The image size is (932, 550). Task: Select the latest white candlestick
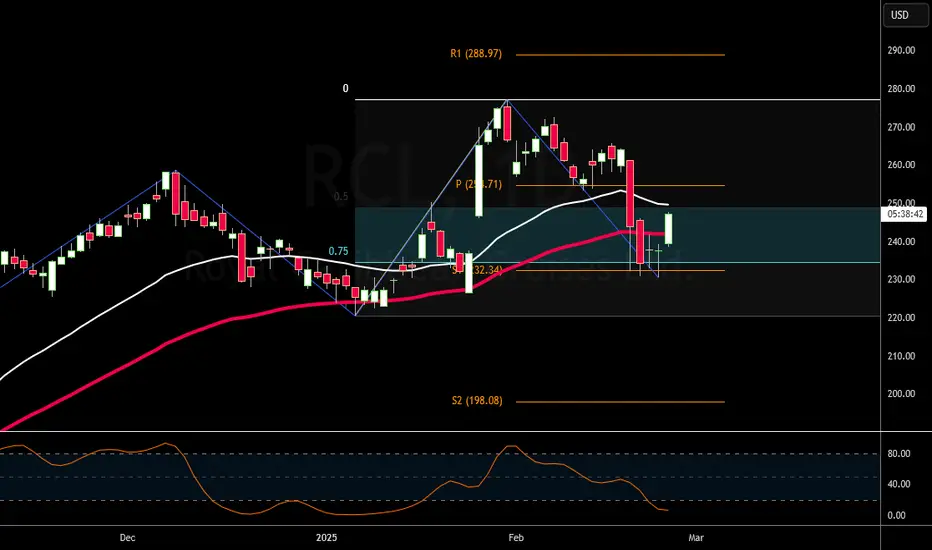tap(669, 228)
